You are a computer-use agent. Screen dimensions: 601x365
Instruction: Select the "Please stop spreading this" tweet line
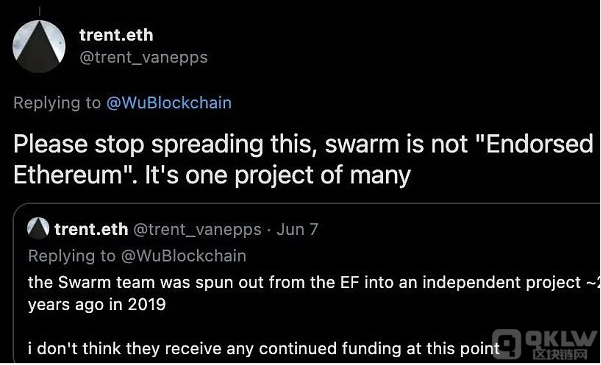pyautogui.click(x=303, y=145)
